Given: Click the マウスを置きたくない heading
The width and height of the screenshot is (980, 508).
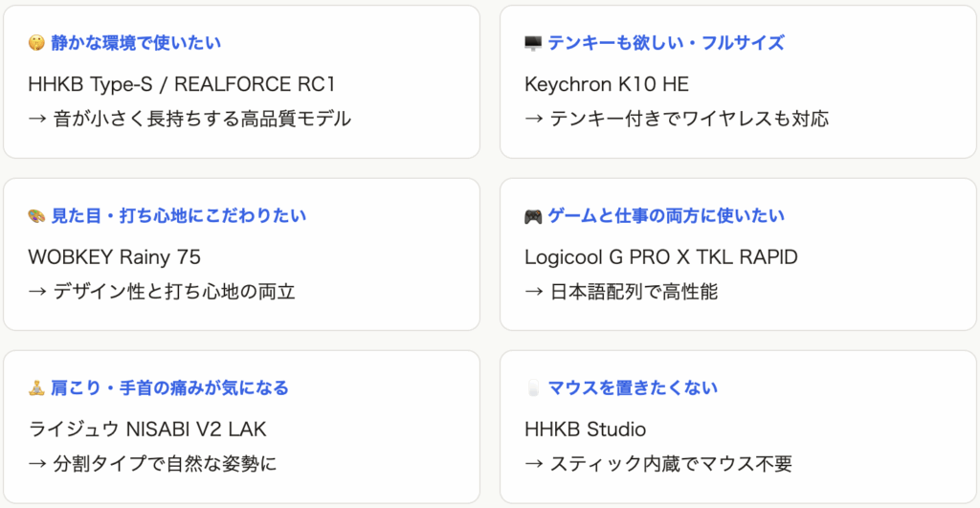Looking at the screenshot, I should click(x=633, y=388).
